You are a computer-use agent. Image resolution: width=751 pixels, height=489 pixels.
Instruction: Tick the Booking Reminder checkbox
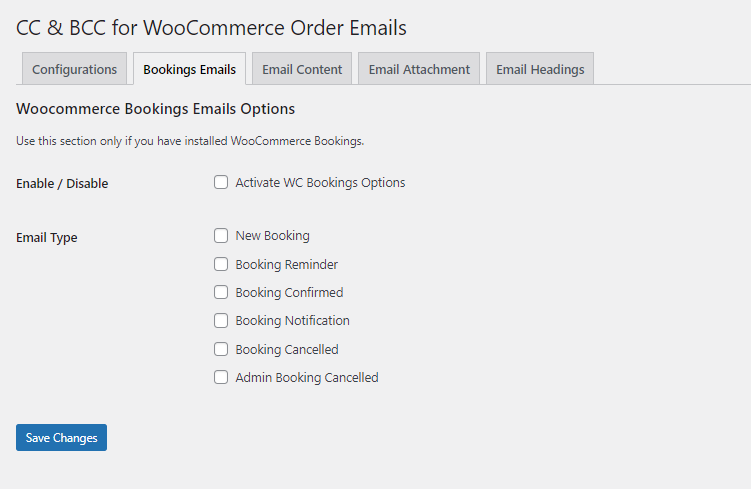click(x=221, y=265)
